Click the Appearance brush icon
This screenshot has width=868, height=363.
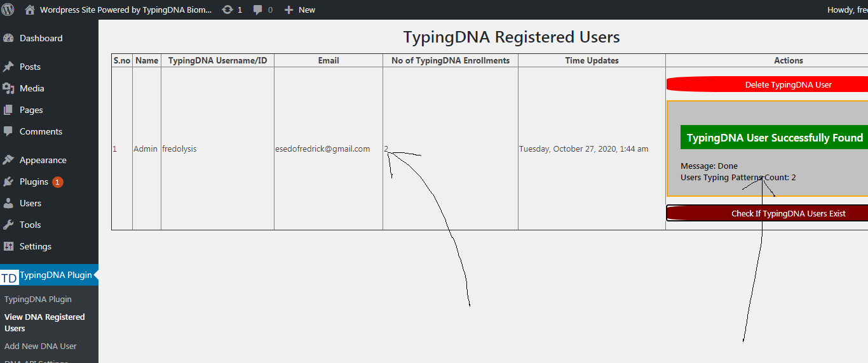point(8,160)
